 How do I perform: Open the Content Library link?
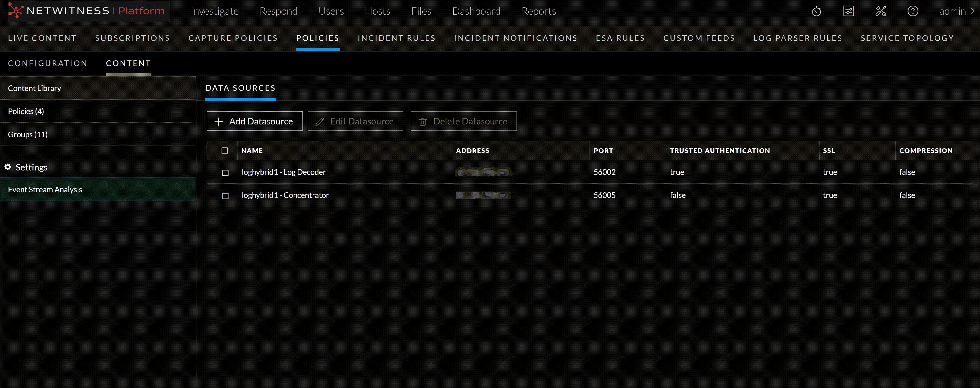[34, 88]
